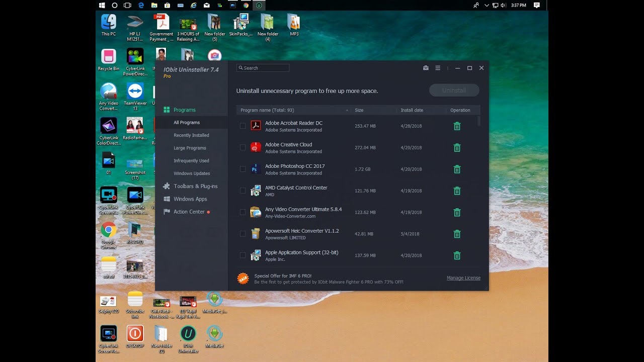
Task: Click Adobe Acrobat Reader DC program icon
Action: [x=256, y=126]
